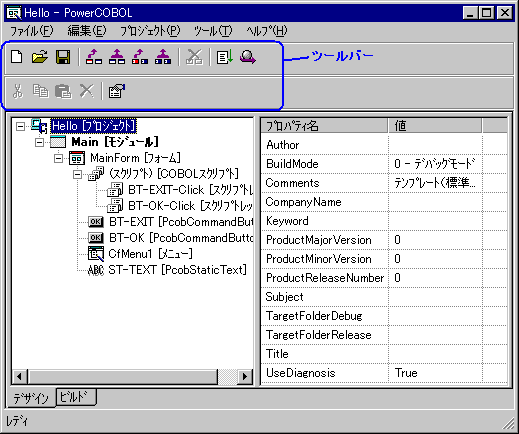Image resolution: width=519 pixels, height=434 pixels.
Task: Open the ツール(T) menu
Action: tap(213, 31)
